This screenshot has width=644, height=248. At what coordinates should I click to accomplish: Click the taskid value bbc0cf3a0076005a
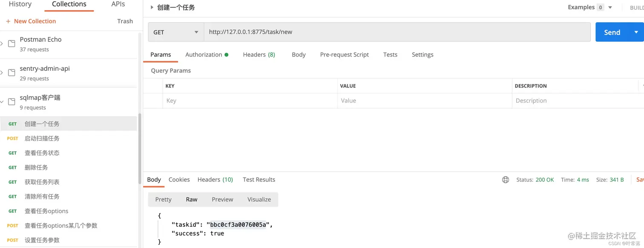[x=238, y=225]
